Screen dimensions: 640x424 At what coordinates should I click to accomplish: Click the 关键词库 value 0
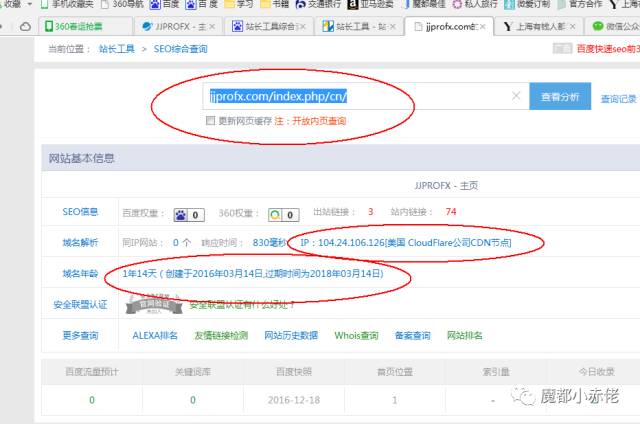(x=193, y=400)
